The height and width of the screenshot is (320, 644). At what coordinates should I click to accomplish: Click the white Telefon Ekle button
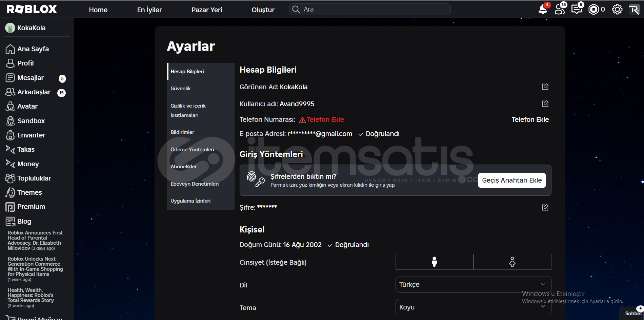coord(530,119)
